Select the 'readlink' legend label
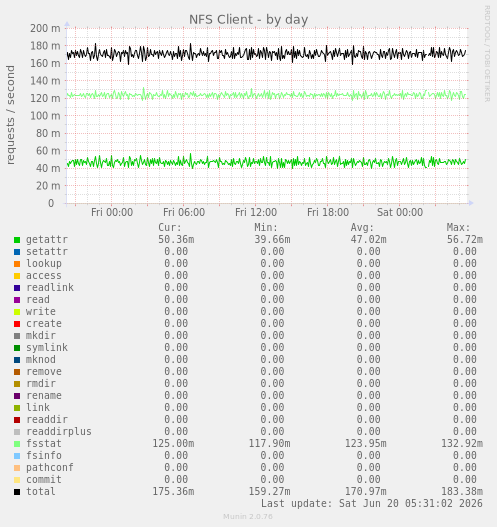This screenshot has height=527, width=497. [x=50, y=287]
